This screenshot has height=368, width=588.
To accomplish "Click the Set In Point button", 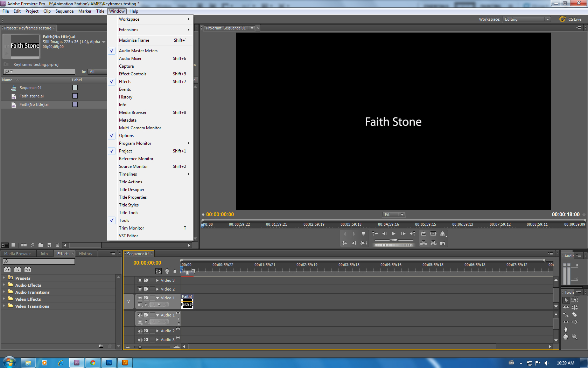I will [x=345, y=234].
